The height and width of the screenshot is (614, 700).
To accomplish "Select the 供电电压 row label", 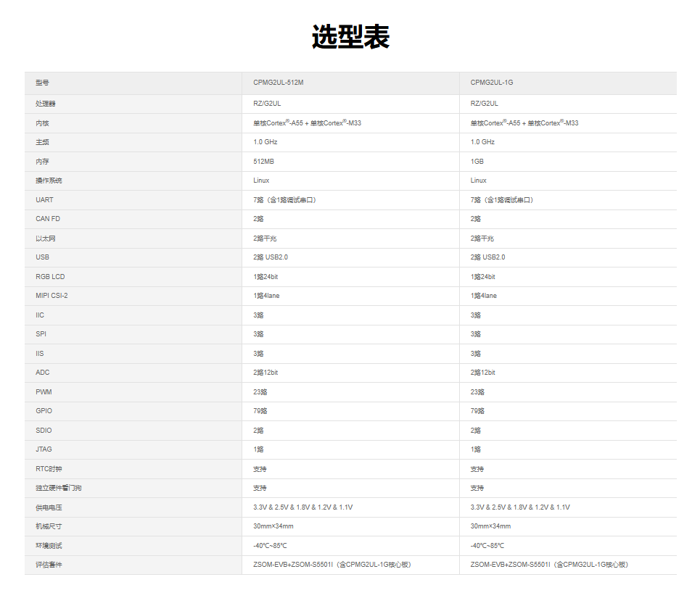I will (49, 507).
